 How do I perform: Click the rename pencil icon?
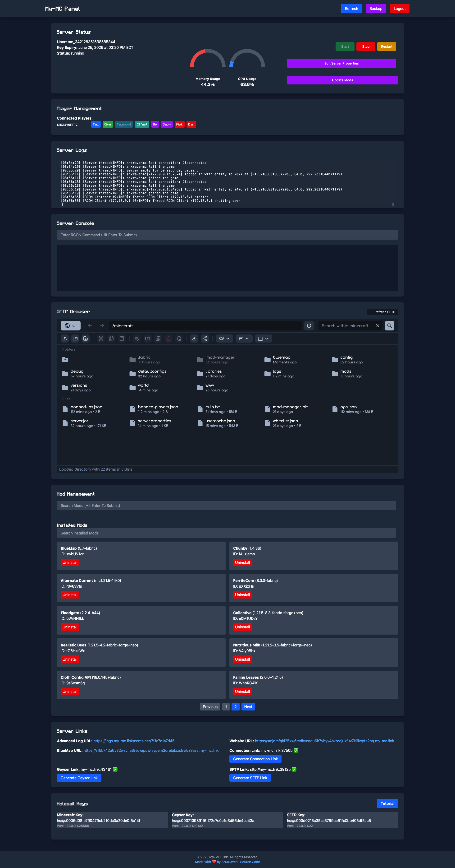tap(137, 338)
